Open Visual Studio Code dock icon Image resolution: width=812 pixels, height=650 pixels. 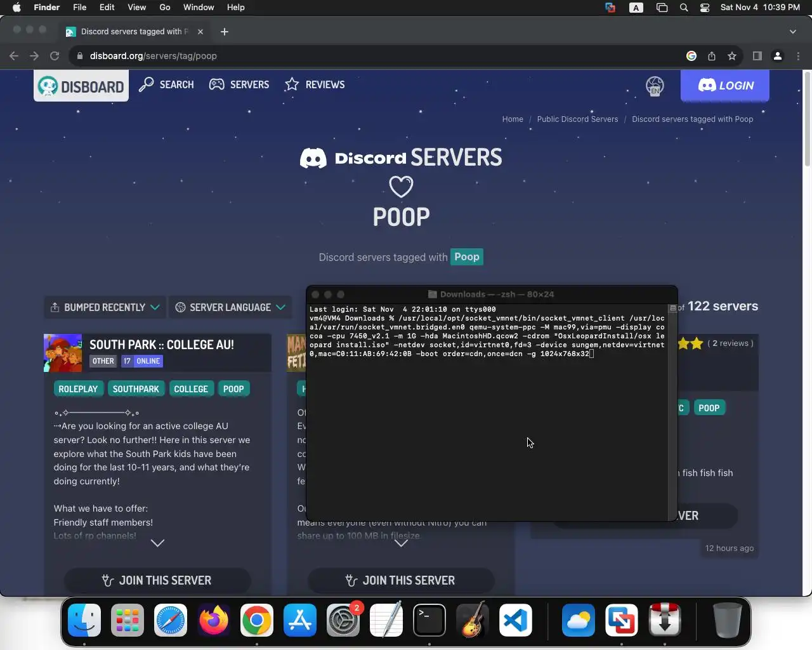(x=516, y=620)
